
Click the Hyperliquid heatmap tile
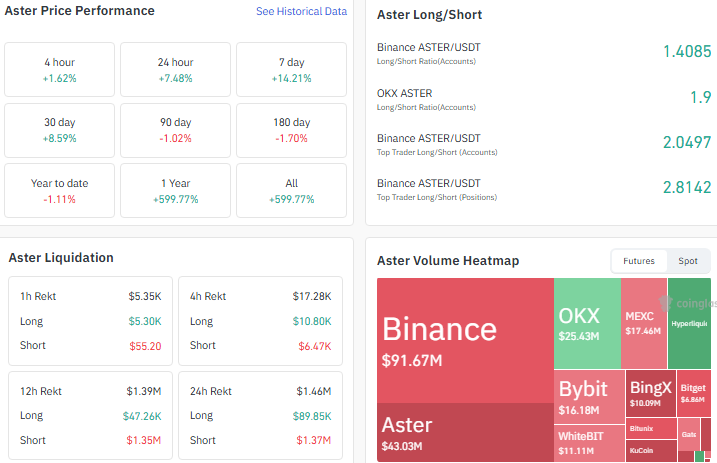(x=689, y=323)
